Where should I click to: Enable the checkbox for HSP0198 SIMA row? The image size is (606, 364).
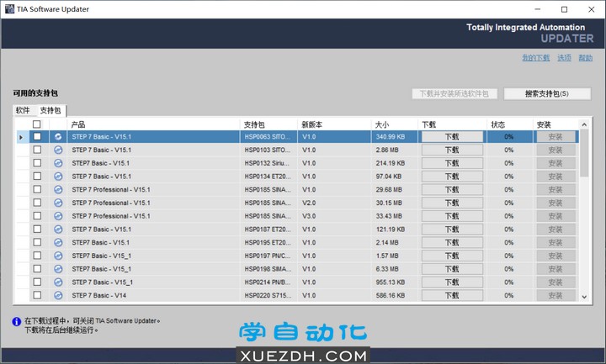coord(37,268)
